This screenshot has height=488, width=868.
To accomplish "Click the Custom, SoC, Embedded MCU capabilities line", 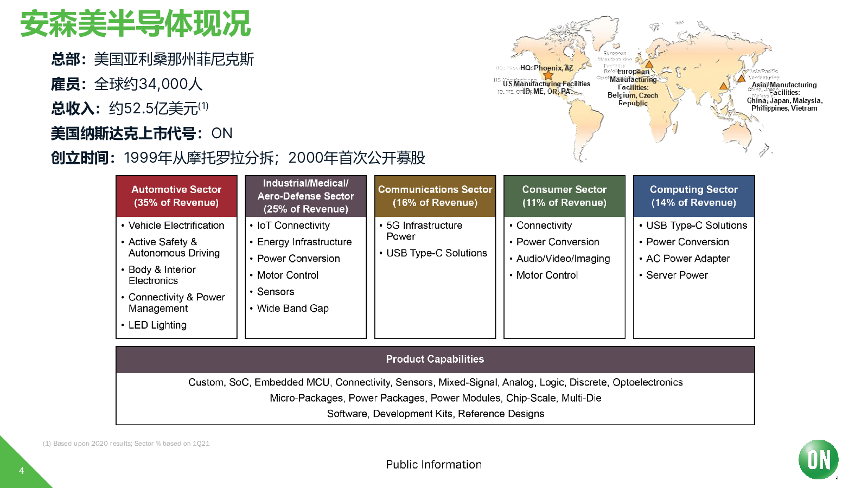I will (x=435, y=382).
